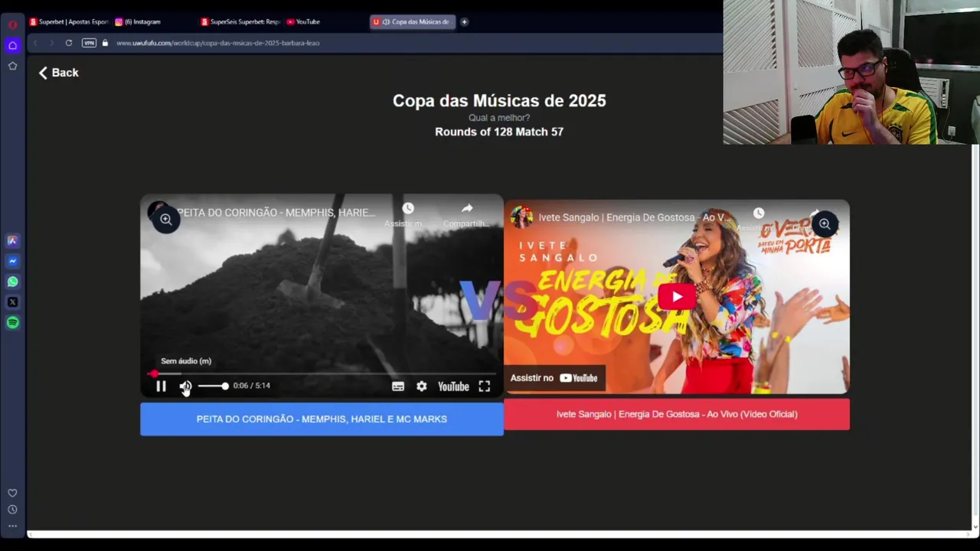Vote for Ivete Sangalo red button
The image size is (980, 551).
pos(677,414)
